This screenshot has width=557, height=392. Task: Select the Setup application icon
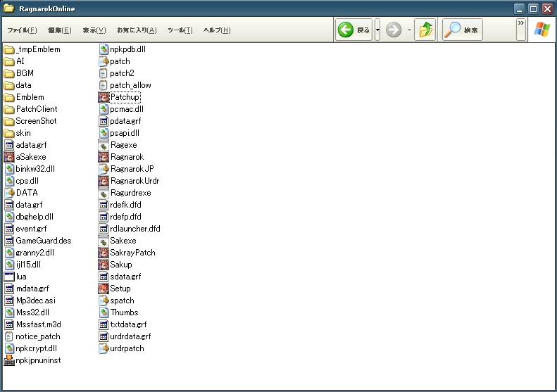(x=104, y=289)
